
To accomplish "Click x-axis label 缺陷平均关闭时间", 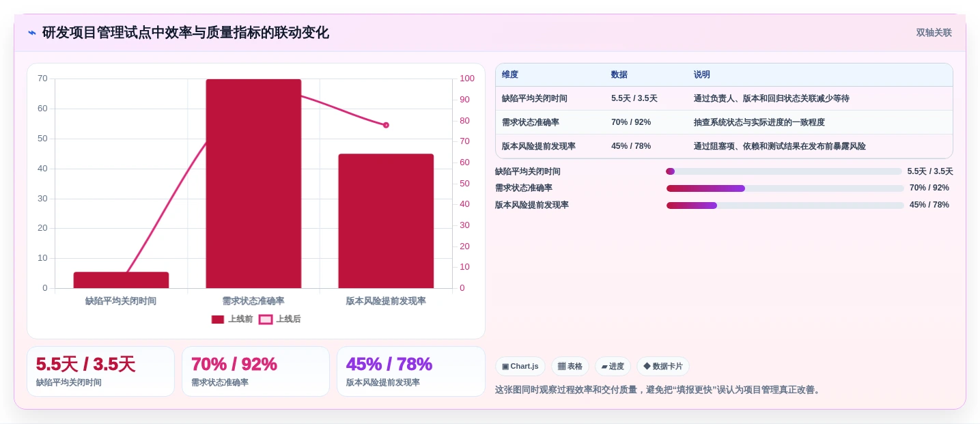I will pos(121,301).
